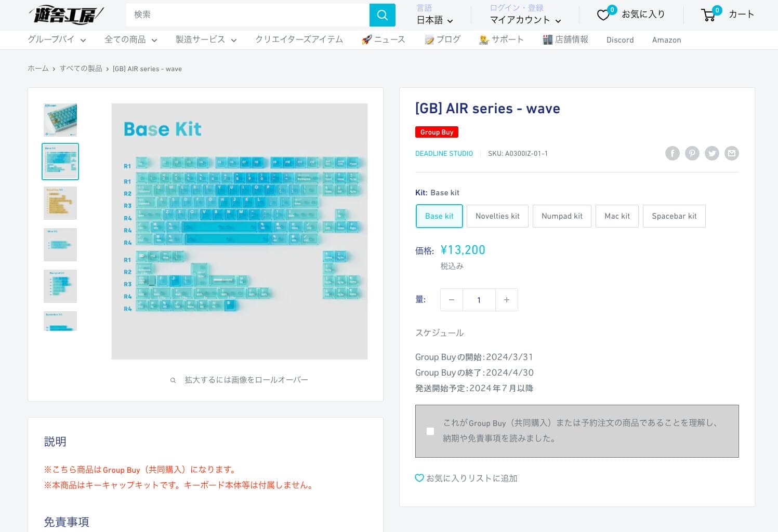Image resolution: width=778 pixels, height=532 pixels.
Task: Expand the 全ての商品 menu
Action: [130, 39]
